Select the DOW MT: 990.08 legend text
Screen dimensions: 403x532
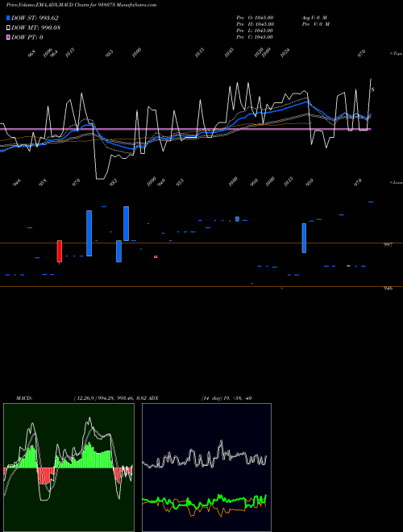(x=35, y=28)
